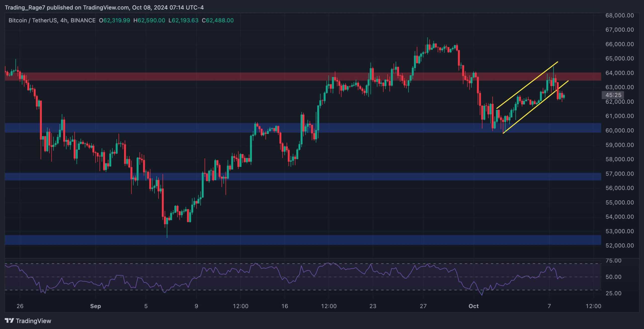This screenshot has width=644, height=329.
Task: Click the RSI 50.00 axis label
Action: (613, 277)
